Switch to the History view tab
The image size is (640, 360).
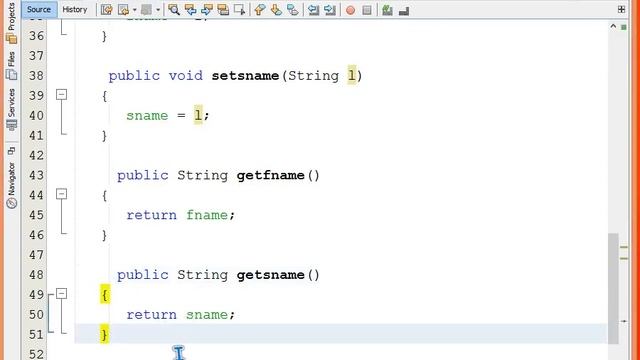pyautogui.click(x=75, y=9)
